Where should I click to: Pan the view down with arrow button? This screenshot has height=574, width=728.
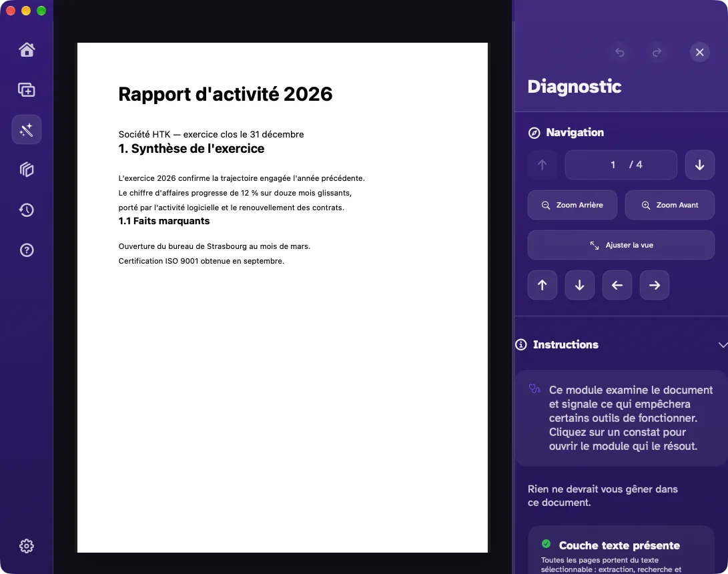point(579,285)
